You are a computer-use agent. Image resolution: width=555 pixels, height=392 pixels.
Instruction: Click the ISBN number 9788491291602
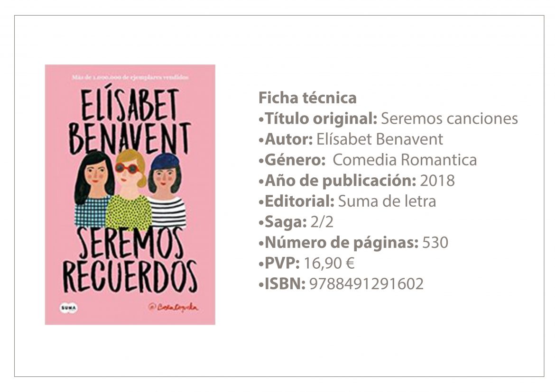pos(366,284)
